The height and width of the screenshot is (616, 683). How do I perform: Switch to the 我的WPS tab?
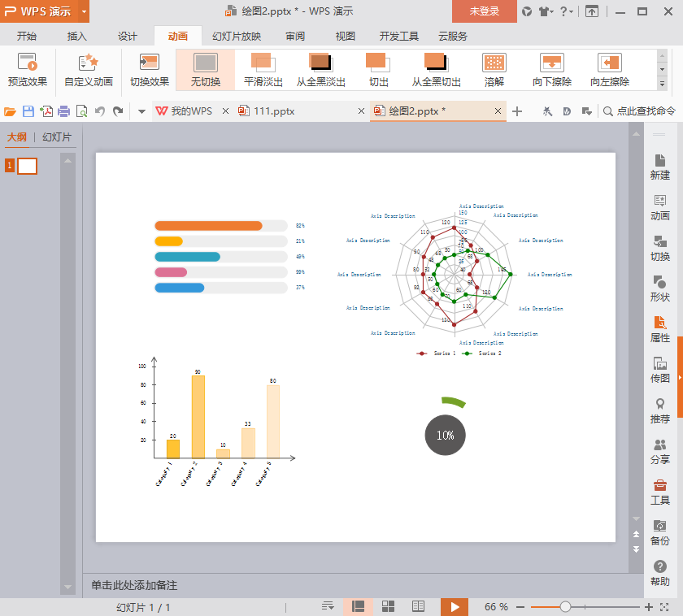191,111
